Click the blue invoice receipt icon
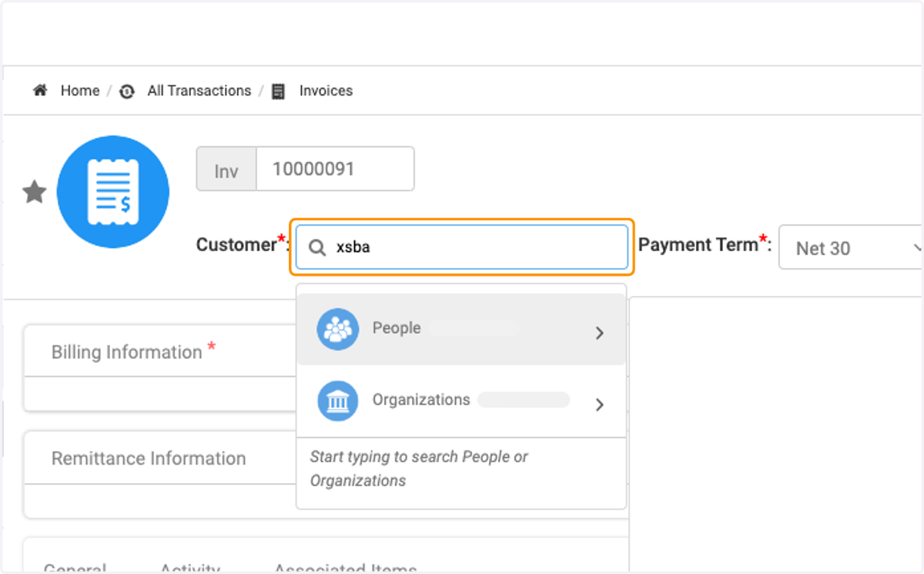This screenshot has width=924, height=574. point(113,192)
